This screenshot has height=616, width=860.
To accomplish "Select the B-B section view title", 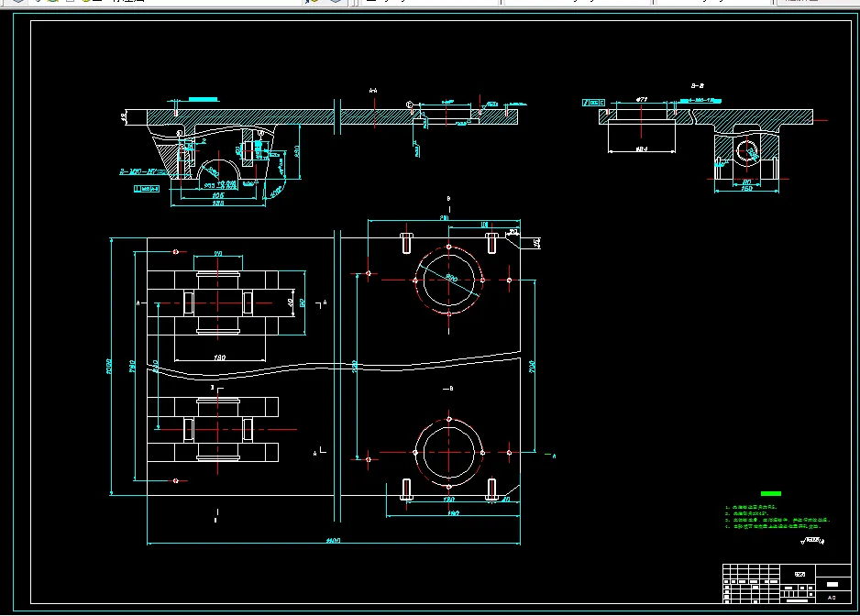I will point(697,85).
